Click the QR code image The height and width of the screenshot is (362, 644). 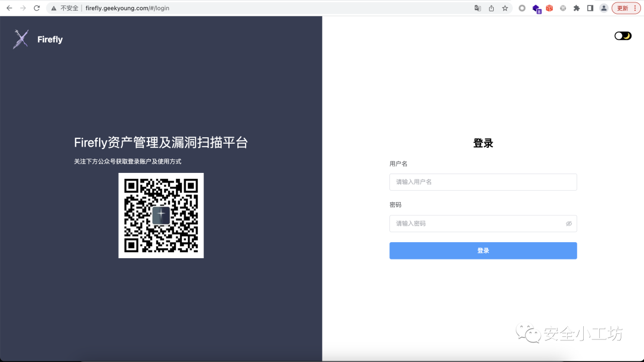coord(161,215)
